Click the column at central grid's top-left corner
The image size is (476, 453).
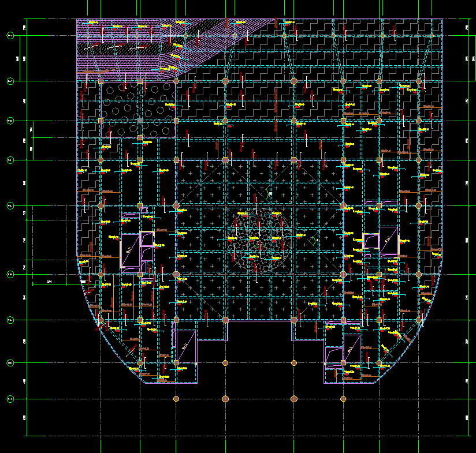(176, 160)
